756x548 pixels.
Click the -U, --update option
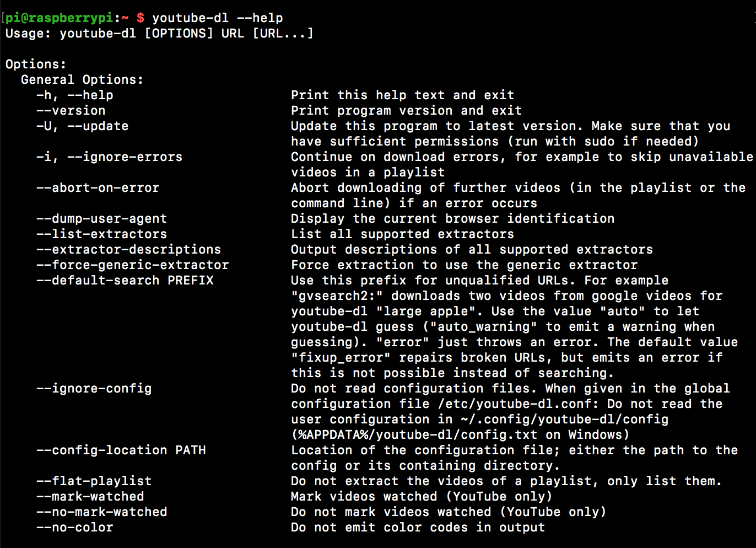(x=83, y=126)
